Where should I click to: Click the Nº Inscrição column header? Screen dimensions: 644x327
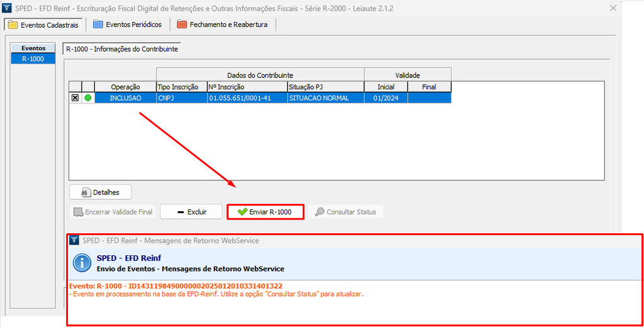(x=247, y=87)
